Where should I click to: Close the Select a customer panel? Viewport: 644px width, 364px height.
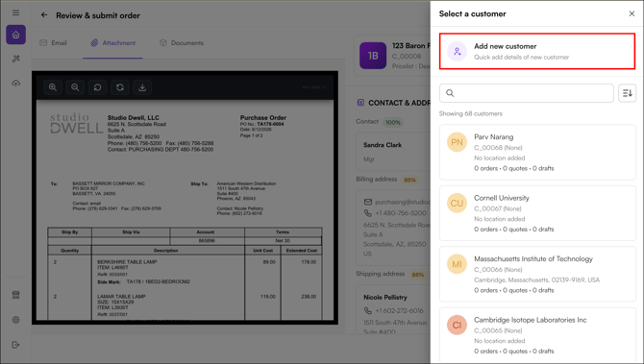(x=632, y=14)
